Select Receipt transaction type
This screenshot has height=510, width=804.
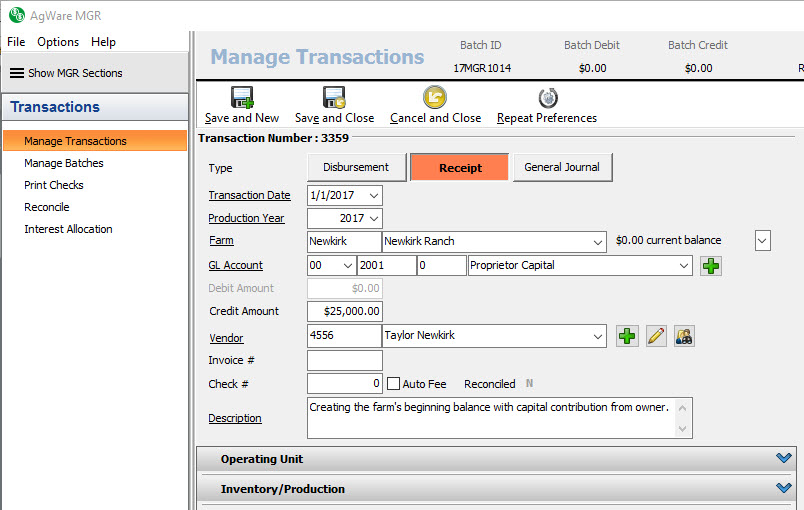coord(459,168)
